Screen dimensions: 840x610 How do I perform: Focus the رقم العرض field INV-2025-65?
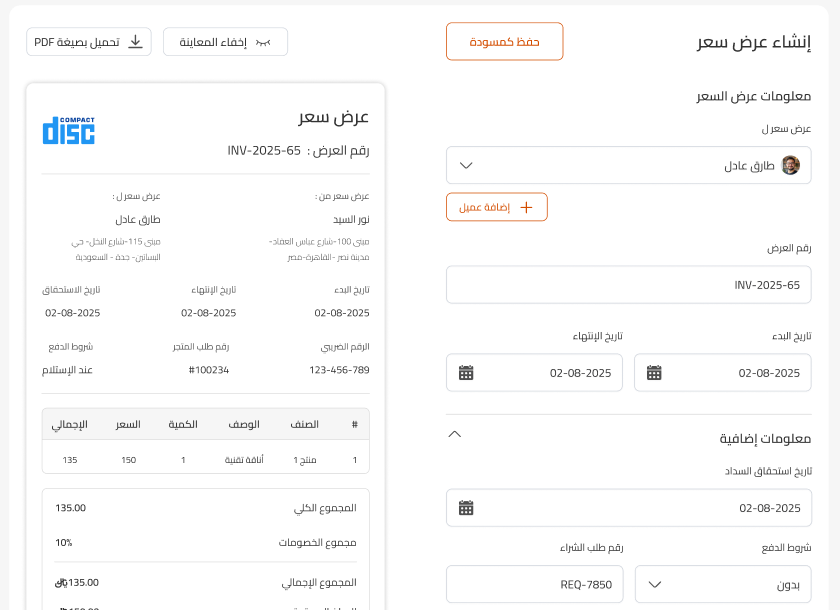click(628, 285)
